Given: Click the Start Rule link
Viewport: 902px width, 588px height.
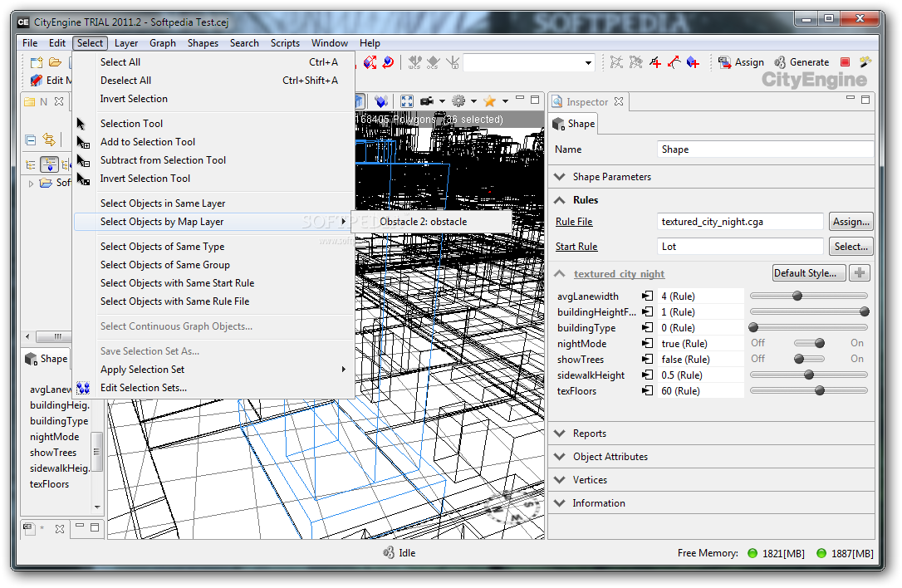Looking at the screenshot, I should (x=576, y=247).
